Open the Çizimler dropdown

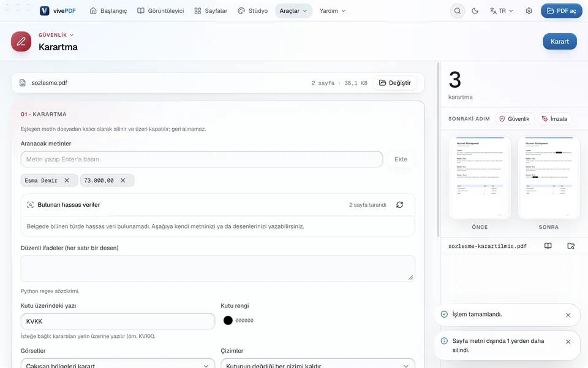[x=318, y=366]
